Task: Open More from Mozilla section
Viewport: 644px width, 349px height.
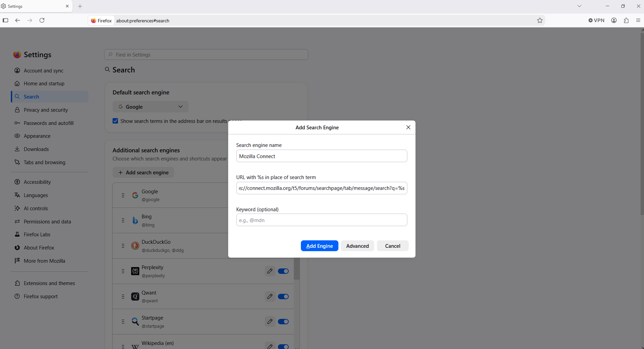Action: click(x=50, y=261)
